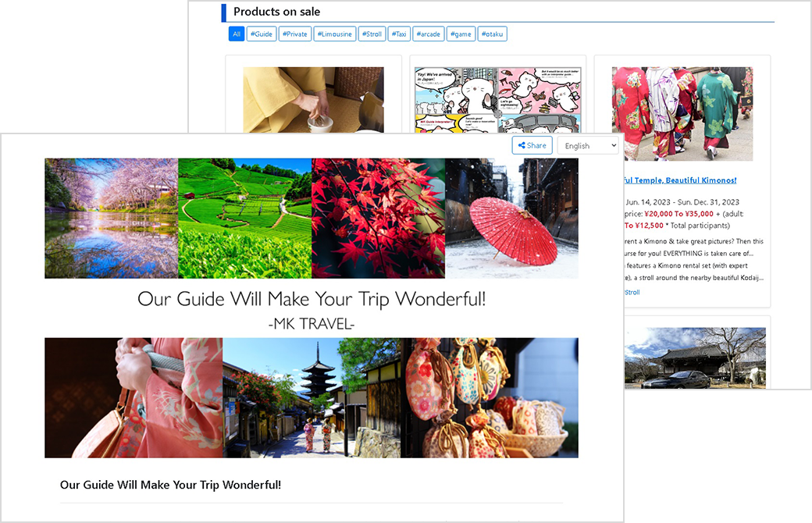Click the cherry blossom river banner photo

(112, 219)
